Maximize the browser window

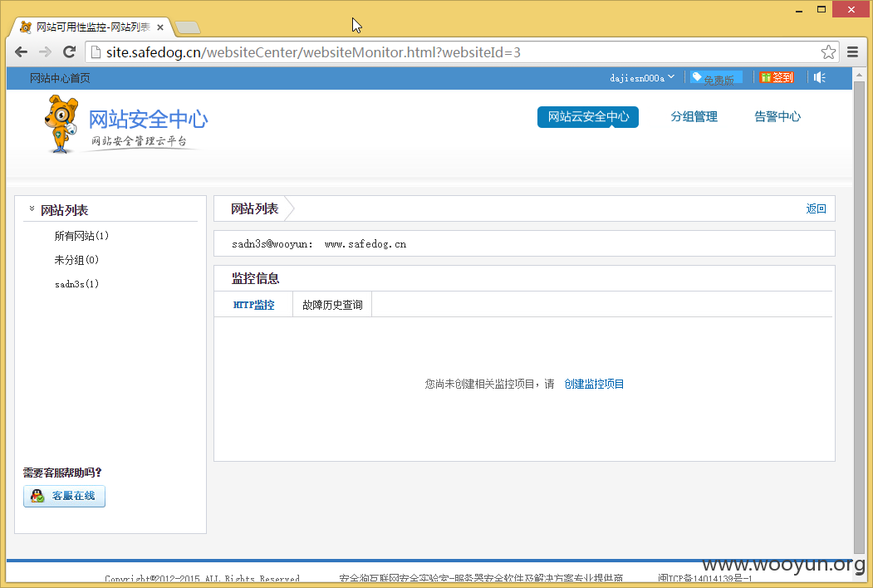[x=822, y=9]
